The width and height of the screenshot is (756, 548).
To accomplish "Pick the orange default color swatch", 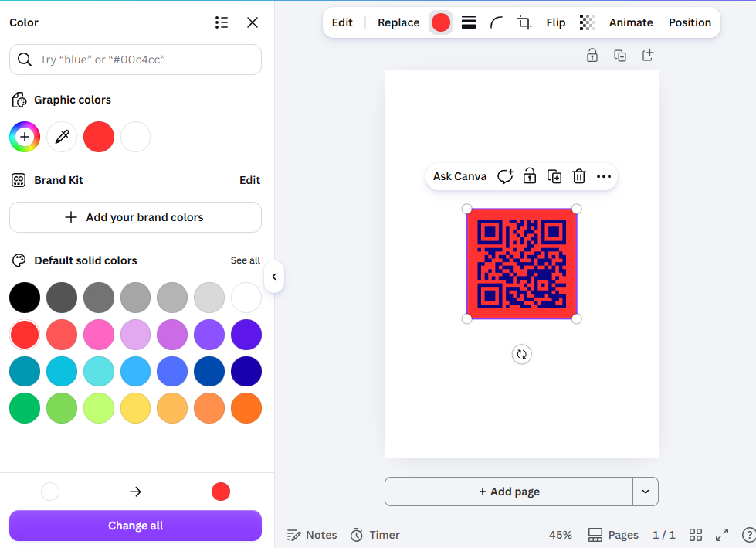I will pos(246,408).
